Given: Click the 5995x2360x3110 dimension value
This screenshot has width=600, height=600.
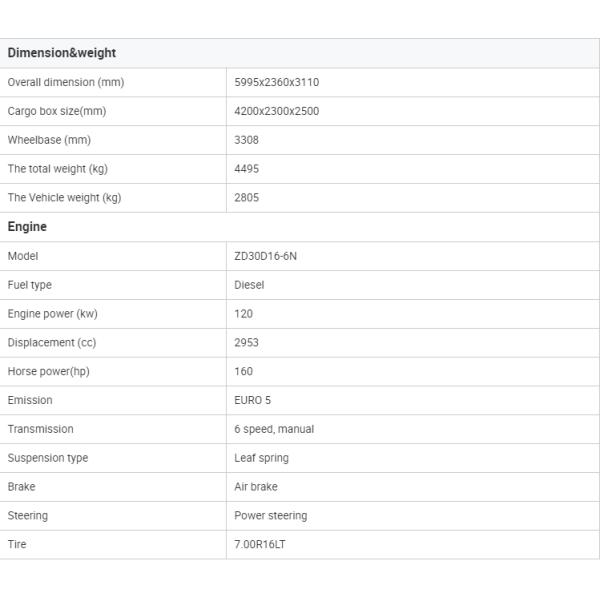Looking at the screenshot, I should pyautogui.click(x=277, y=82).
